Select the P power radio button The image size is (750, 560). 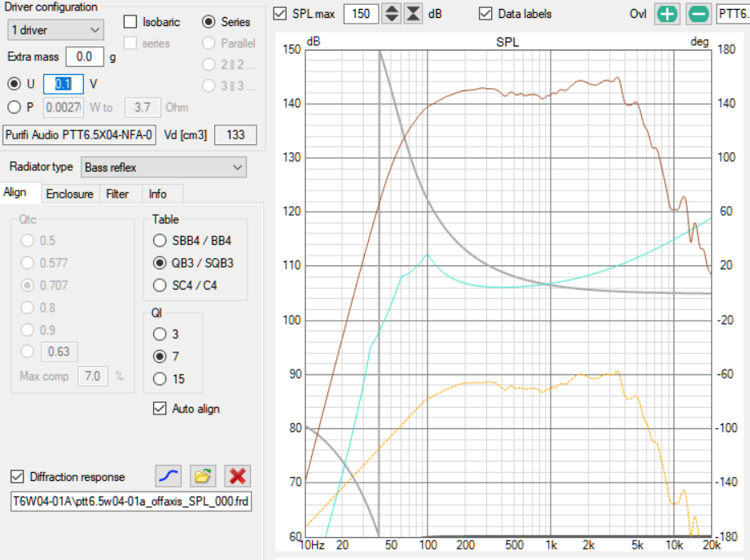[15, 107]
